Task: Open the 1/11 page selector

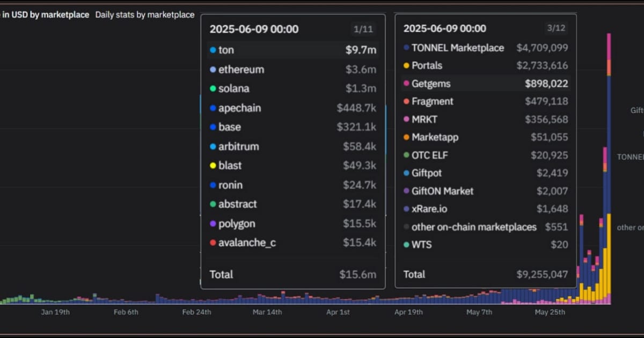Action: point(364,29)
